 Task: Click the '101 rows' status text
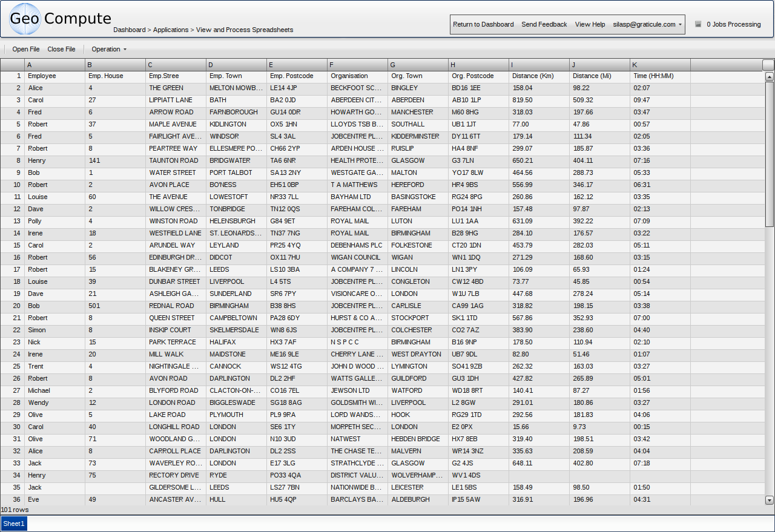(x=15, y=510)
